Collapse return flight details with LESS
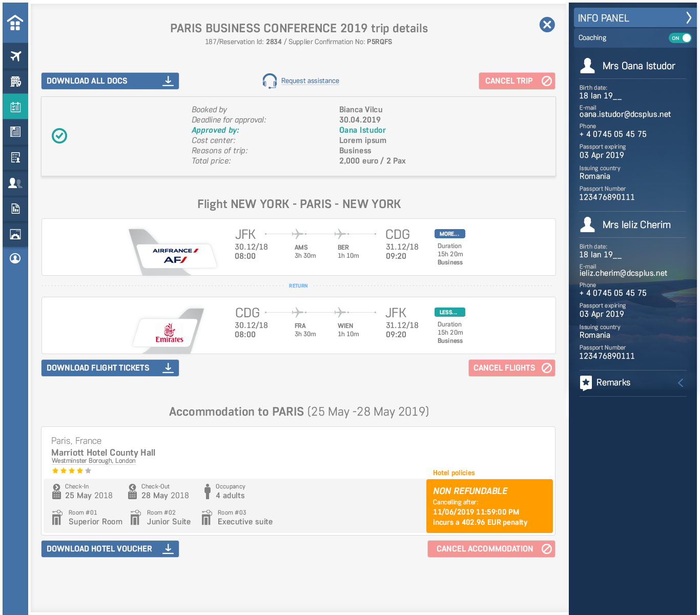The image size is (700, 615). tap(449, 312)
